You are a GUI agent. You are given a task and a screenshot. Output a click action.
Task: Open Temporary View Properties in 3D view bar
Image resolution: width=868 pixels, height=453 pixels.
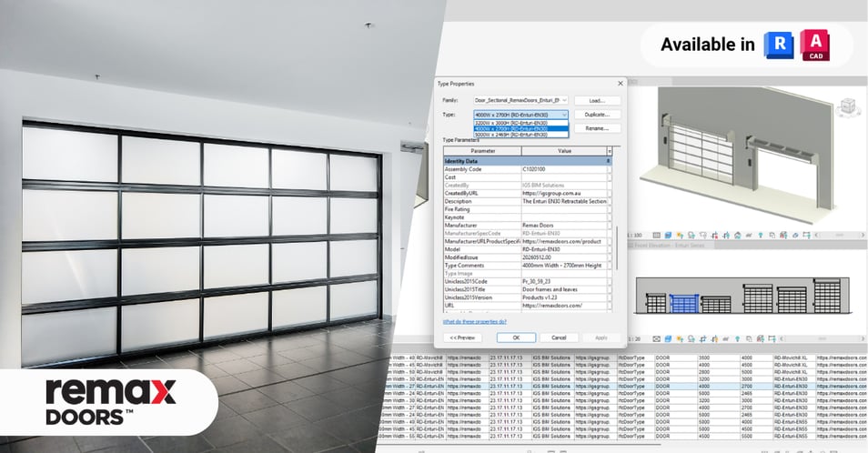(772, 235)
